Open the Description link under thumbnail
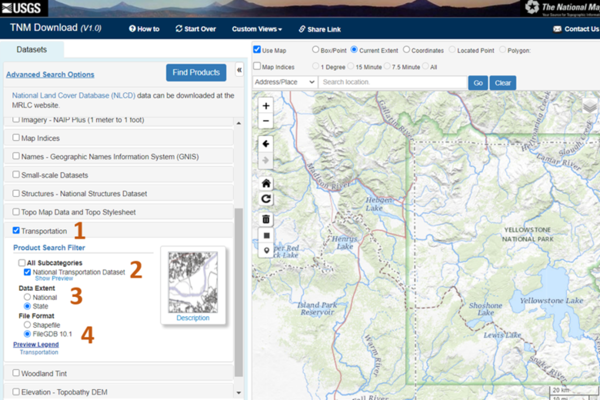Image resolution: width=600 pixels, height=400 pixels. [193, 318]
